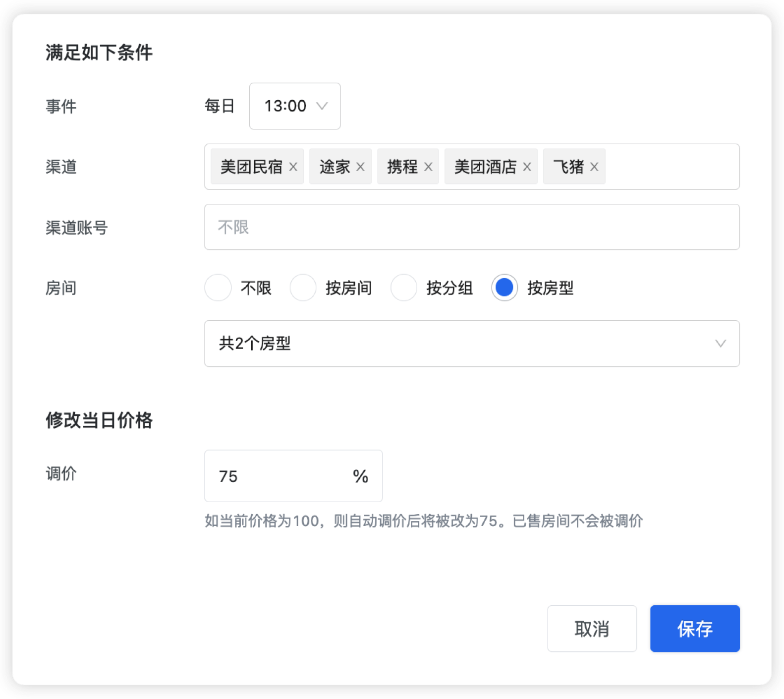The width and height of the screenshot is (784, 699).
Task: Select the 不限 room radio option
Action: click(218, 288)
